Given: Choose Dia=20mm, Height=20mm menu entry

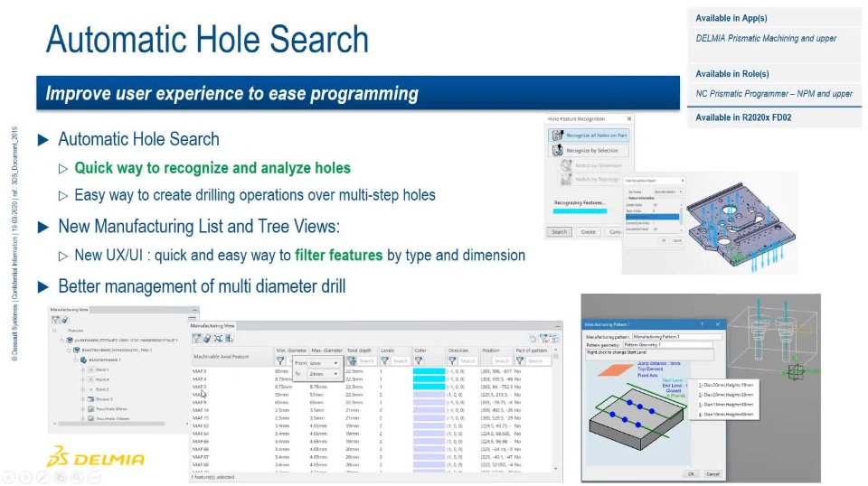Looking at the screenshot, I should point(726,395).
